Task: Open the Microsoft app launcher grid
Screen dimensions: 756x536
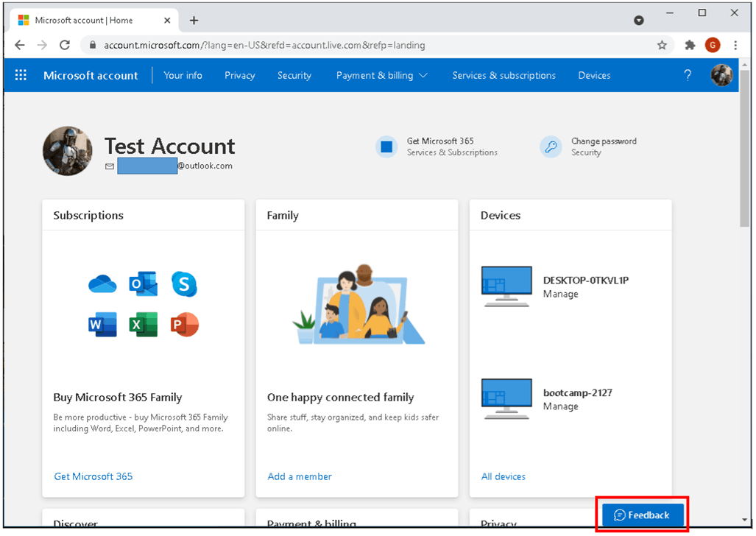Action: [x=21, y=75]
